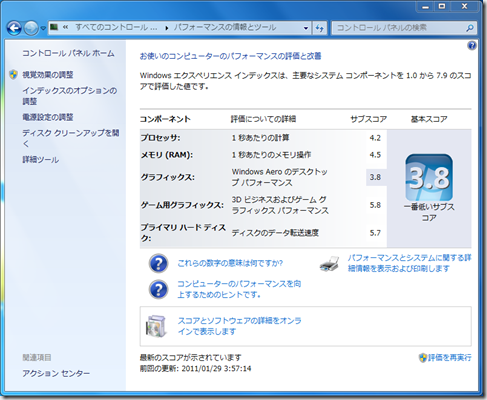
Task: Select the プライマリ ハード ディスク: row label
Action: (x=183, y=233)
